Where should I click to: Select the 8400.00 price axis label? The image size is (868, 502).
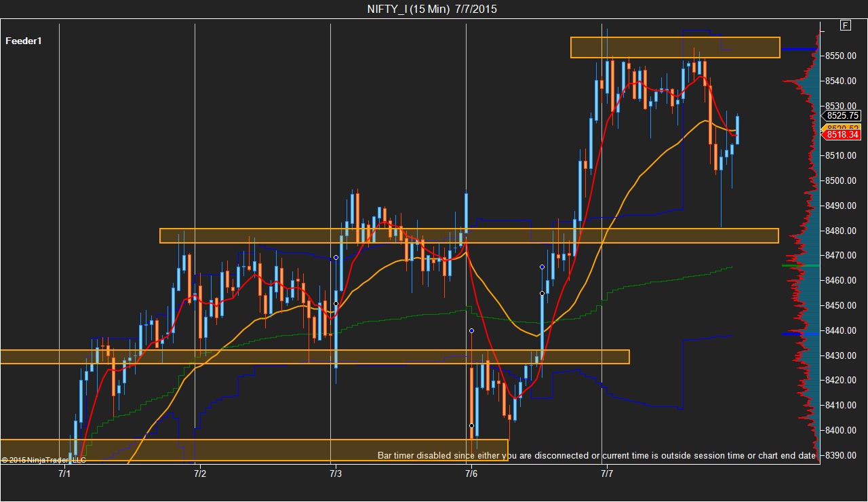(x=840, y=430)
